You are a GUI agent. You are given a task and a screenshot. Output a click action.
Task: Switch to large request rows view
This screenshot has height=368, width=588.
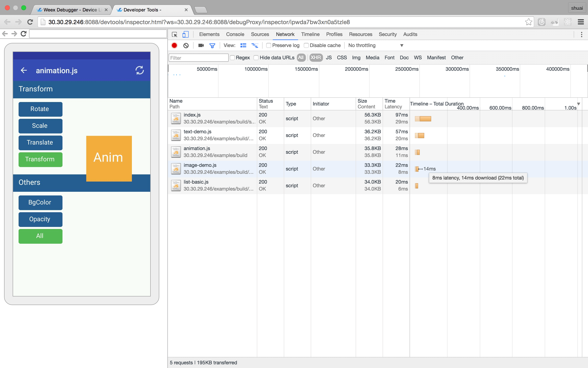click(x=243, y=46)
